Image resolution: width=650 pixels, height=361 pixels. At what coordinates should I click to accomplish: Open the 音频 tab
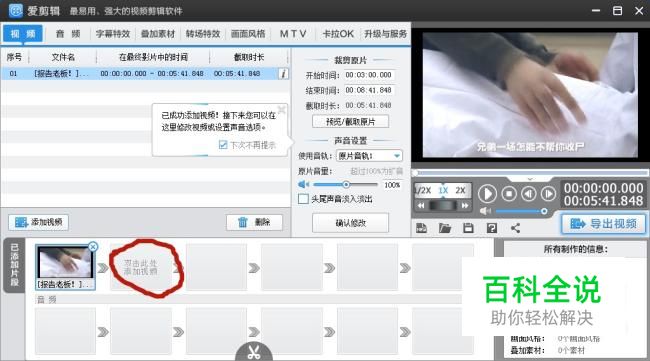[x=68, y=34]
